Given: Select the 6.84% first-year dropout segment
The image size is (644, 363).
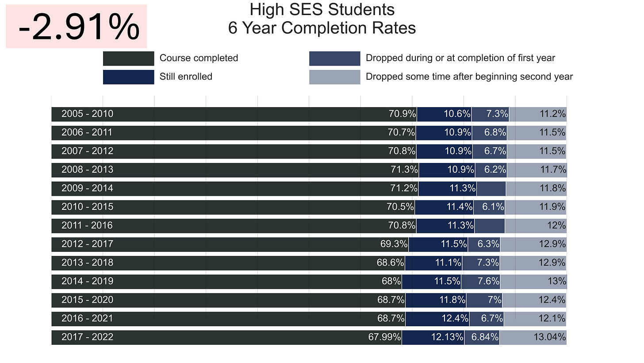Looking at the screenshot, I should 482,337.
